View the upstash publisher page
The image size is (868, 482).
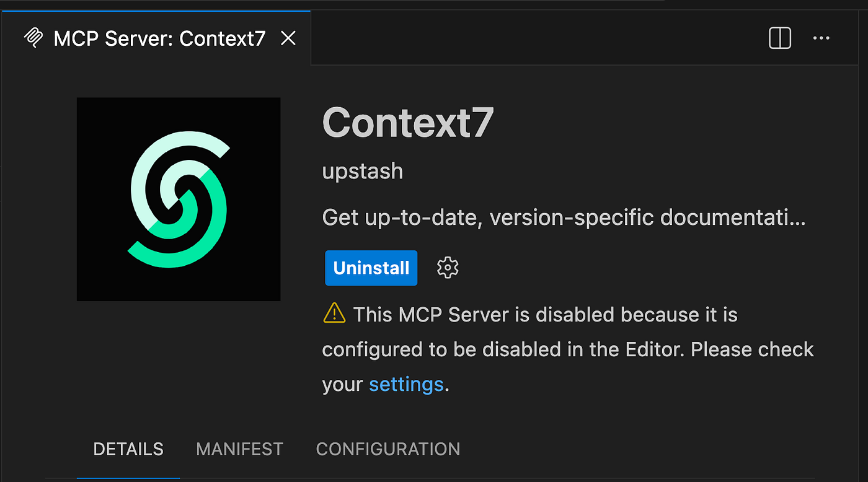(x=362, y=171)
